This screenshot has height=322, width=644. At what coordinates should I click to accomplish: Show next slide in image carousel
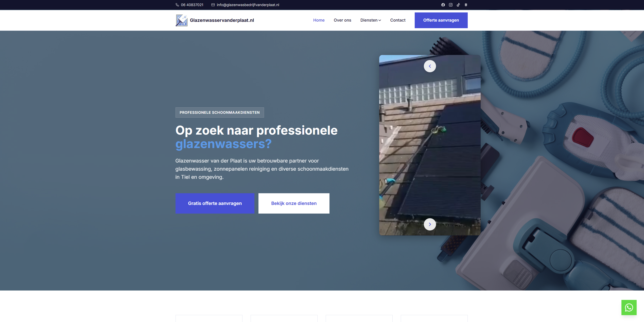430,224
